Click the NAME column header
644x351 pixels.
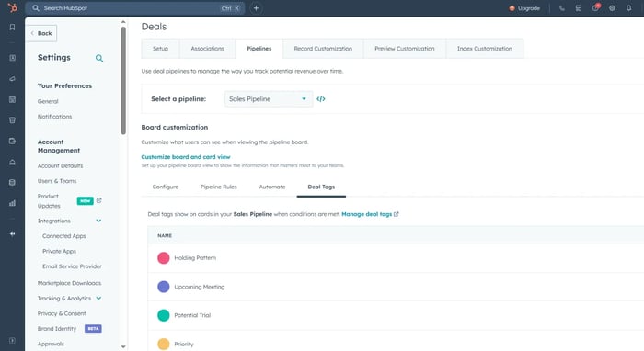click(165, 236)
